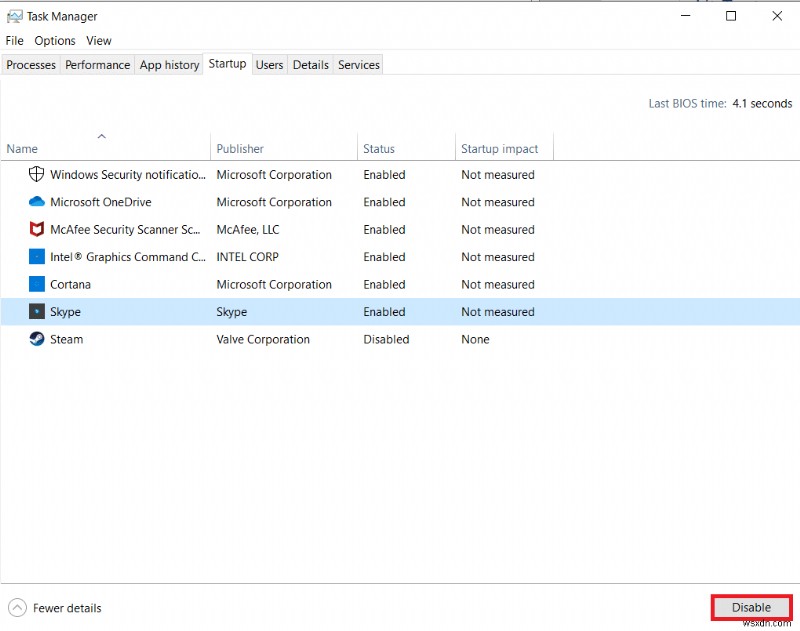The image size is (800, 631).
Task: Open the View menu
Action: [x=98, y=41]
